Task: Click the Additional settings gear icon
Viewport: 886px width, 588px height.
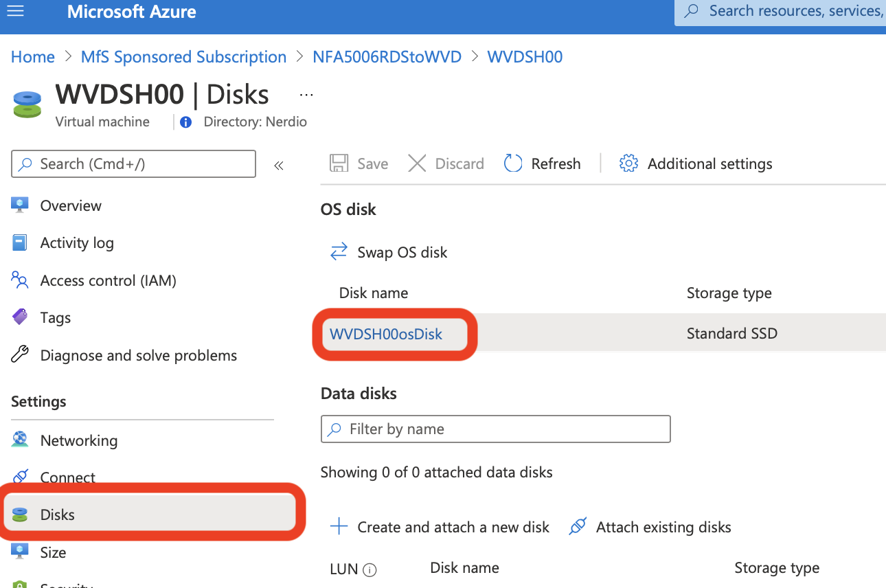Action: [x=628, y=163]
